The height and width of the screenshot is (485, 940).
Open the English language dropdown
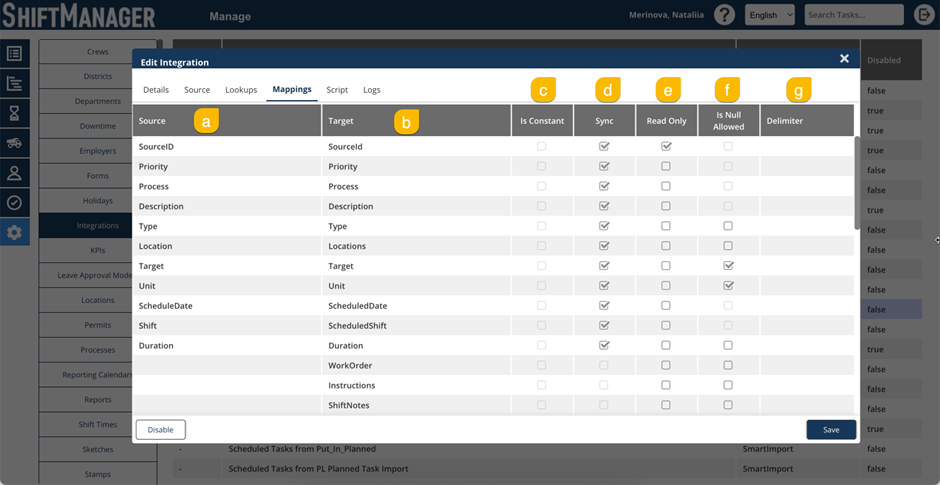(770, 15)
